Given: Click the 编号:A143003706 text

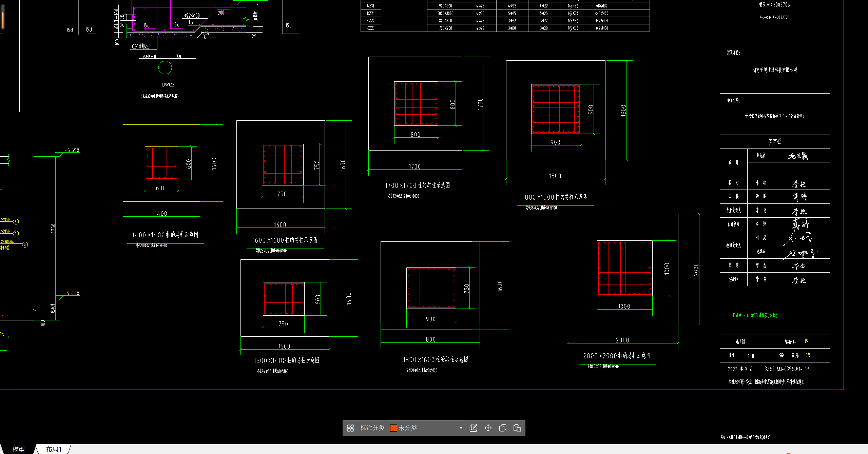Looking at the screenshot, I should (x=774, y=5).
